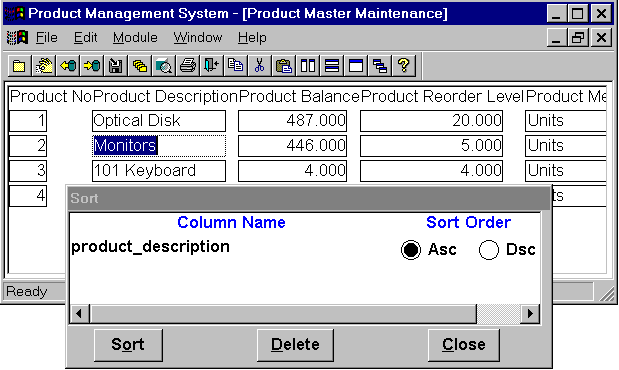Click the Sort dialog right scroll arrow
619x370 pixels.
point(530,314)
